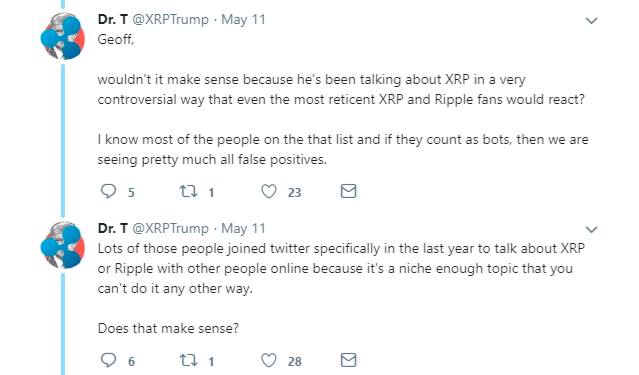Click the Dr. T name on second tweet
The width and height of the screenshot is (639, 375).
[x=113, y=228]
